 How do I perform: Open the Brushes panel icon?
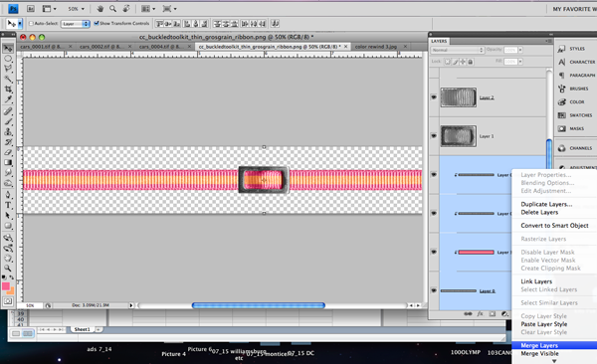[561, 89]
